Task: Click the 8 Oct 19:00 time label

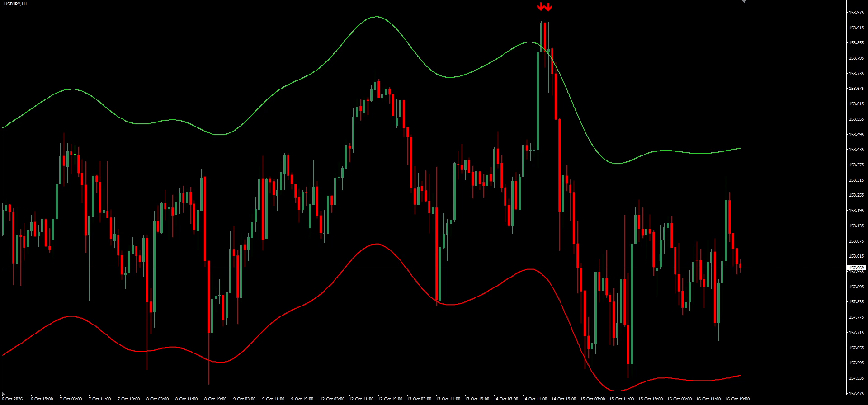Action: point(215,399)
